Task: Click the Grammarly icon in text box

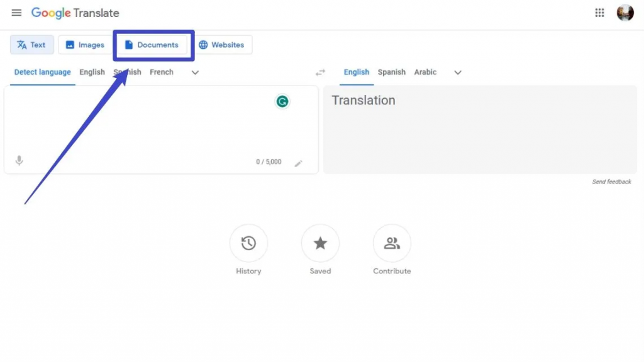Action: (282, 101)
